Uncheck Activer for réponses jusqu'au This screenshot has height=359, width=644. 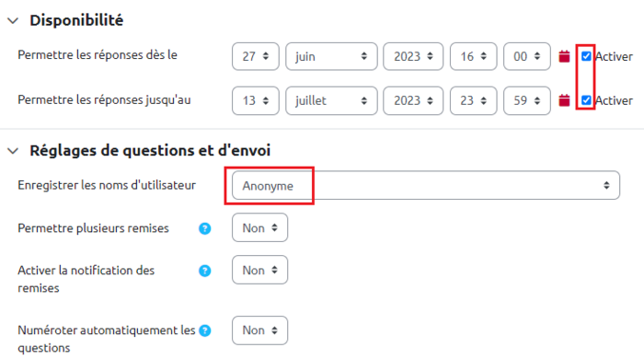tap(586, 100)
